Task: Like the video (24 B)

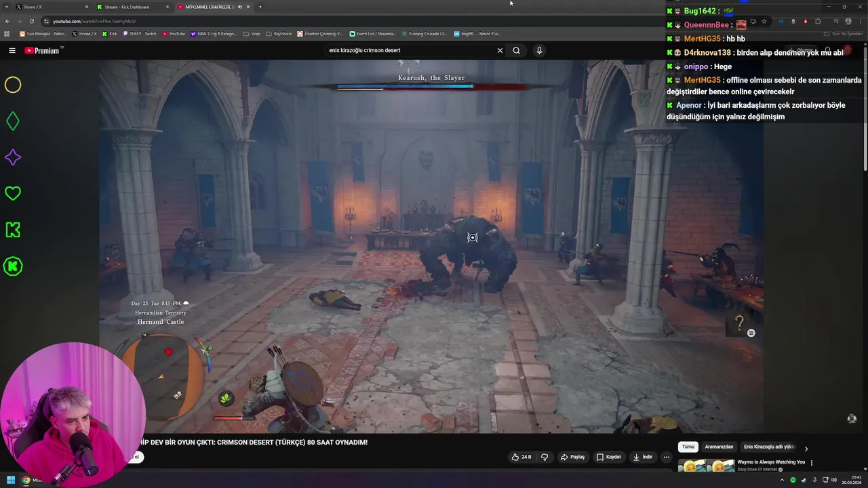Action: [521, 457]
